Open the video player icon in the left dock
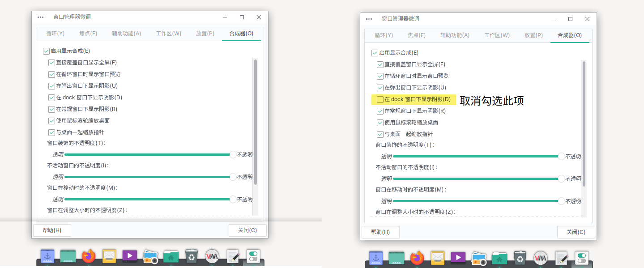The height and width of the screenshot is (268, 644). click(130, 256)
